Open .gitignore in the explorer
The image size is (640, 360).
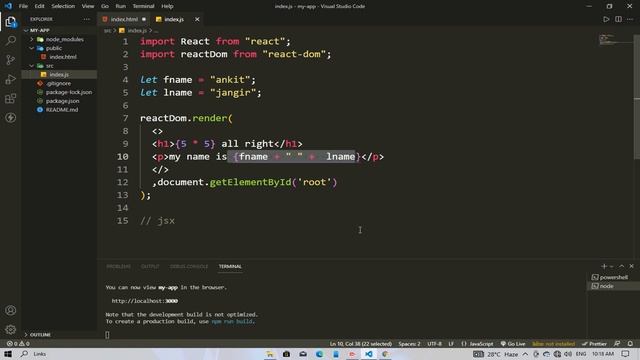(x=59, y=83)
